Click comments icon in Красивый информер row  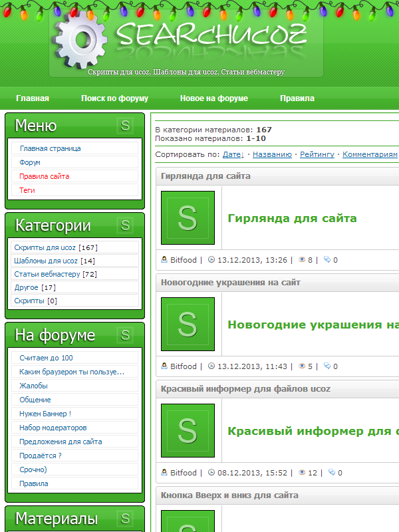click(x=332, y=472)
